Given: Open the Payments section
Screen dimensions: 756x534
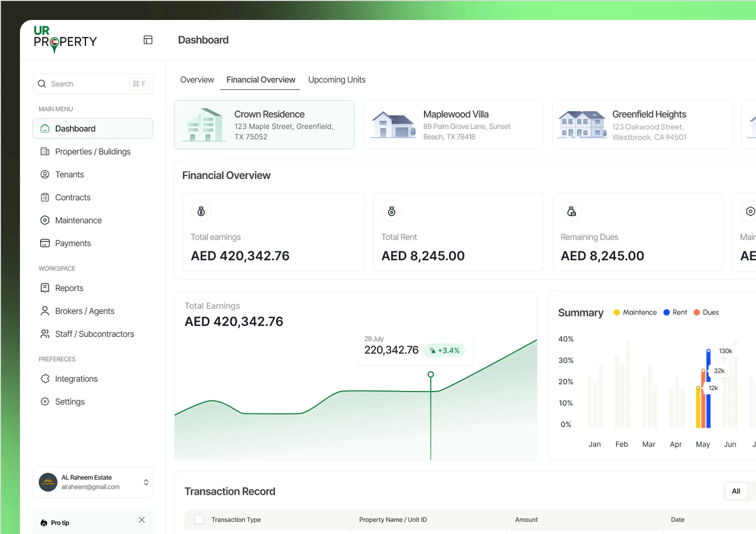Looking at the screenshot, I should click(72, 243).
